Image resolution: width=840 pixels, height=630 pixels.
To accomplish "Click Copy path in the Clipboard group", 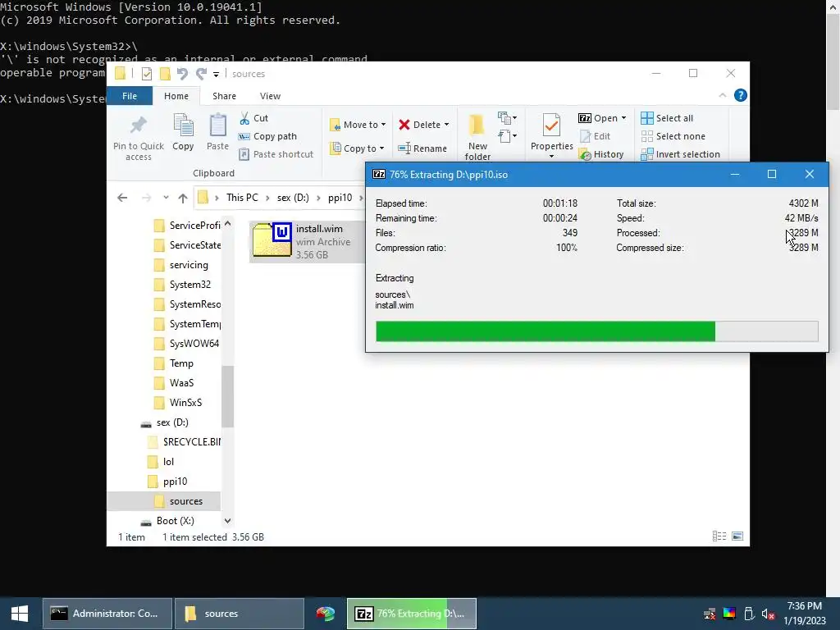I will pyautogui.click(x=268, y=136).
